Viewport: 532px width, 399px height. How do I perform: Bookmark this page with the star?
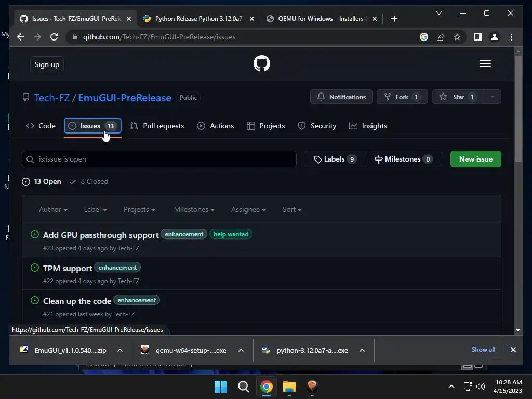coord(457,37)
